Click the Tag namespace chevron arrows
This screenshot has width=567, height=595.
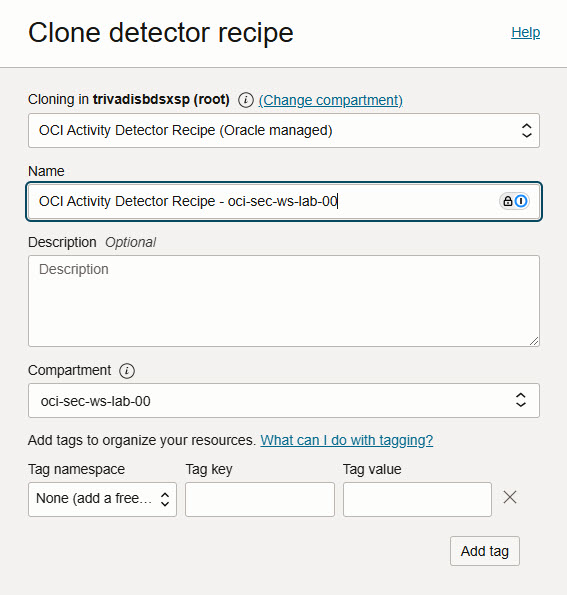[x=165, y=499]
